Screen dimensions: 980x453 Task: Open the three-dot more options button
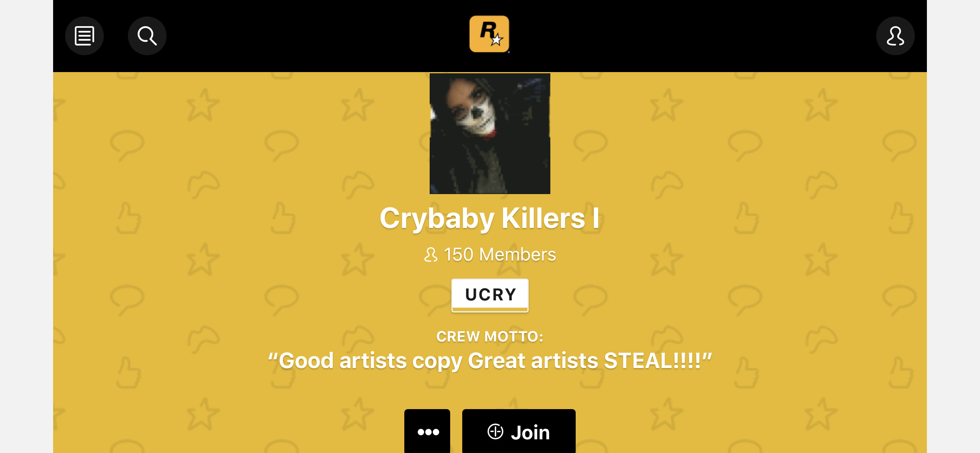tap(427, 431)
